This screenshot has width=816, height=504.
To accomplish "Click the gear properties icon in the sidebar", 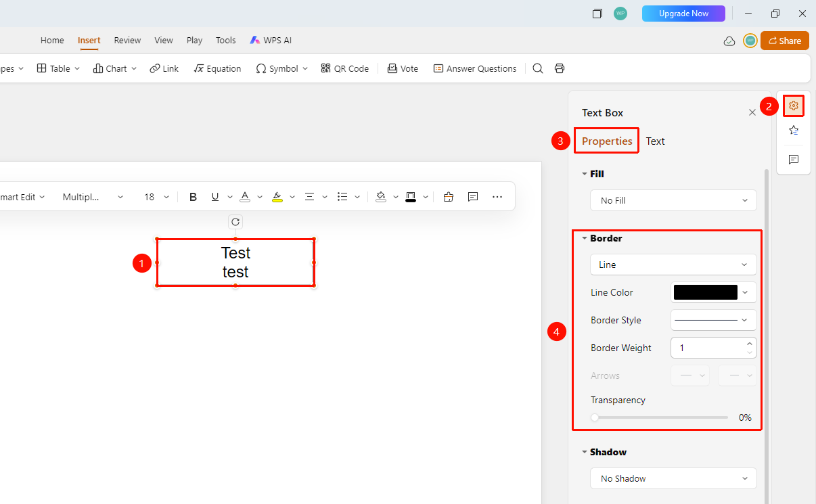I will point(794,106).
